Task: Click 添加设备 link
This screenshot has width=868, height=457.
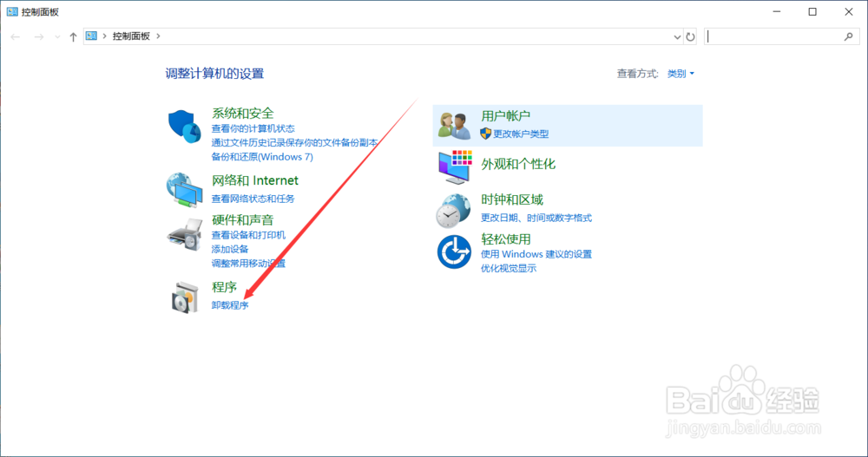Action: [x=230, y=249]
